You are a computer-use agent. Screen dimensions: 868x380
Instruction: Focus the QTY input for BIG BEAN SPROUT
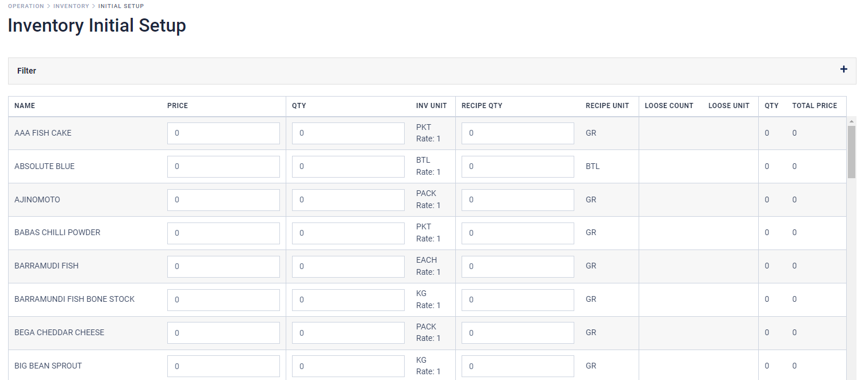(x=348, y=366)
